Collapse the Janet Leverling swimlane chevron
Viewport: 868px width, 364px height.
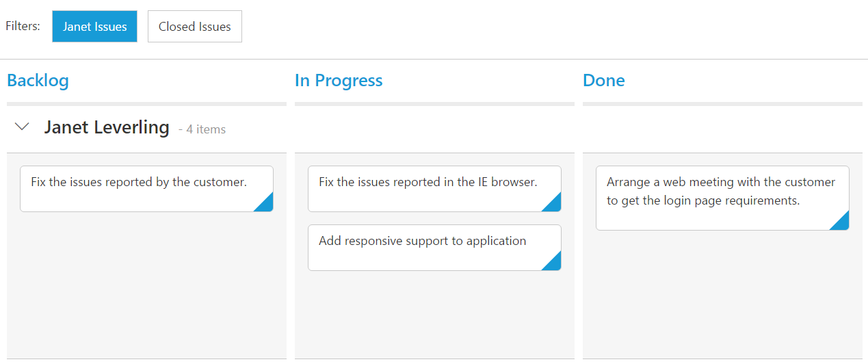click(x=23, y=127)
